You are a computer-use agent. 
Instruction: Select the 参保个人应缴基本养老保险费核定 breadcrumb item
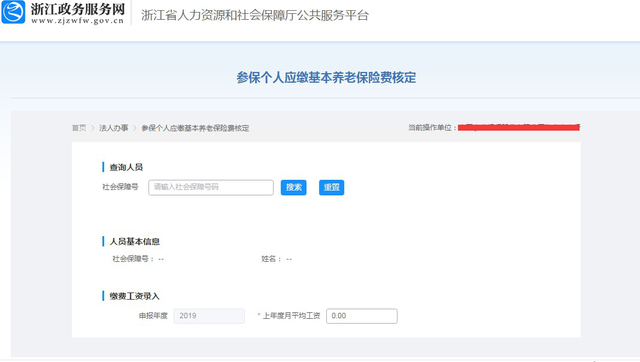195,128
